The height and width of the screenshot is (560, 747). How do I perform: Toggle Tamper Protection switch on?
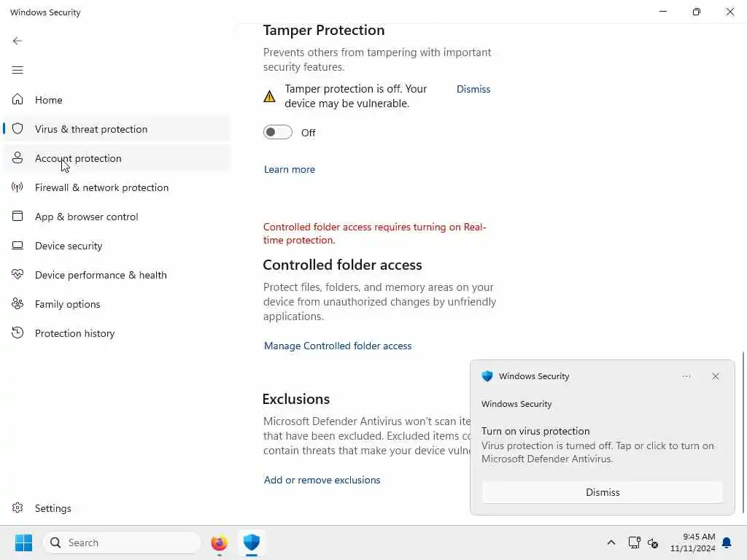[278, 132]
